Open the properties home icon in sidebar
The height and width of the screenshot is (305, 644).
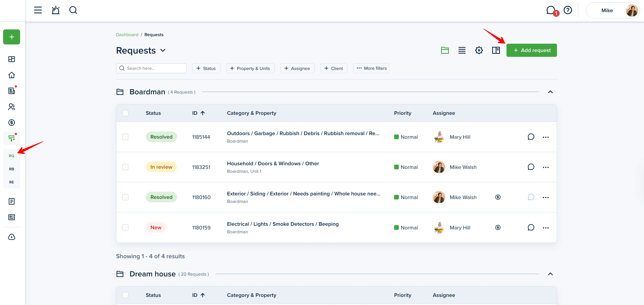11,75
